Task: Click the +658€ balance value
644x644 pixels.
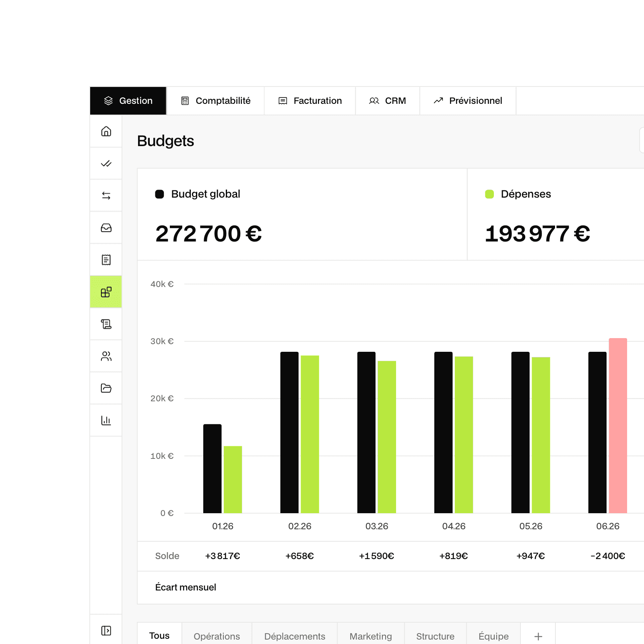Action: click(x=299, y=556)
